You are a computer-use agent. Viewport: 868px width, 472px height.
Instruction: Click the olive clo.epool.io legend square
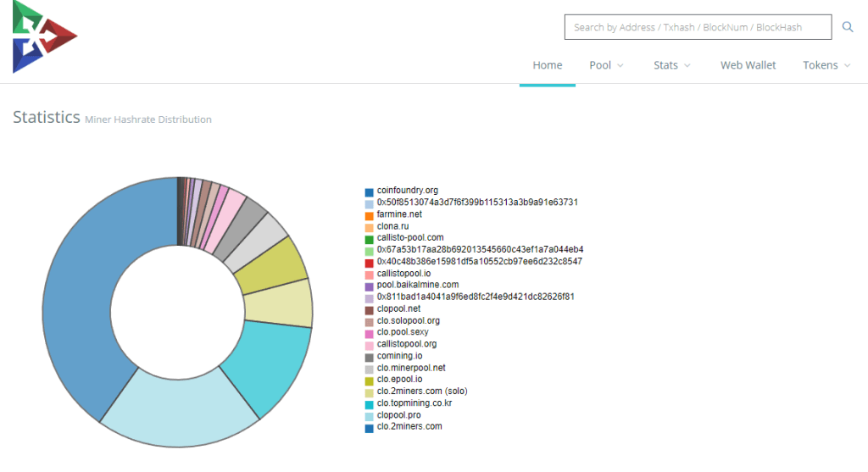coord(370,381)
